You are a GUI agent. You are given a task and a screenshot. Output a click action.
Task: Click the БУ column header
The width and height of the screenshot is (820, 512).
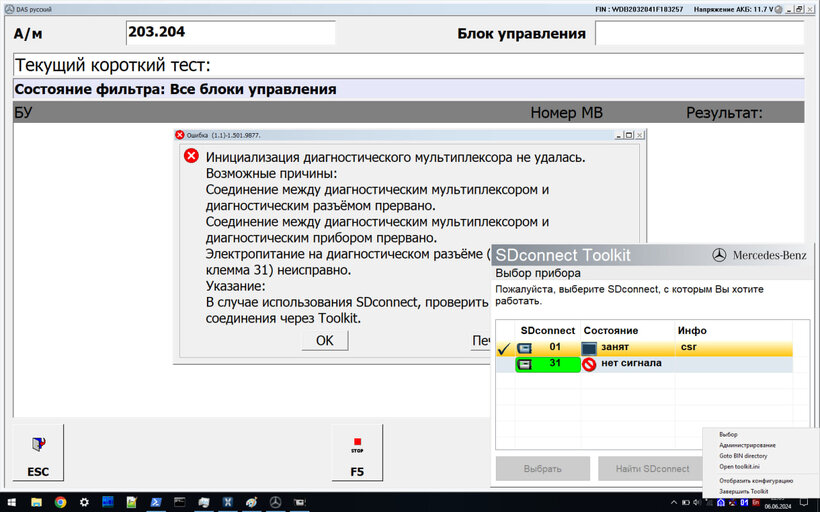click(23, 112)
